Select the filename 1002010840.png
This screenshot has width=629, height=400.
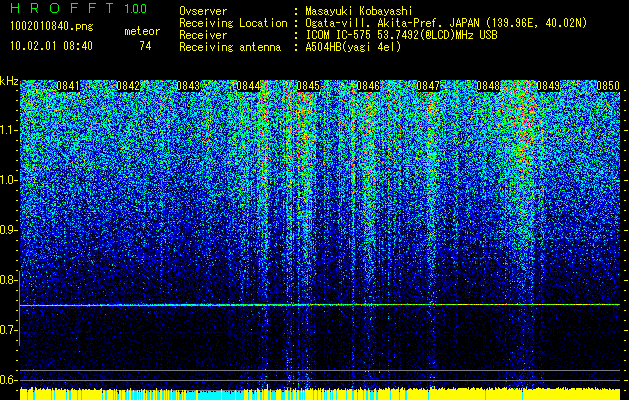pyautogui.click(x=51, y=27)
